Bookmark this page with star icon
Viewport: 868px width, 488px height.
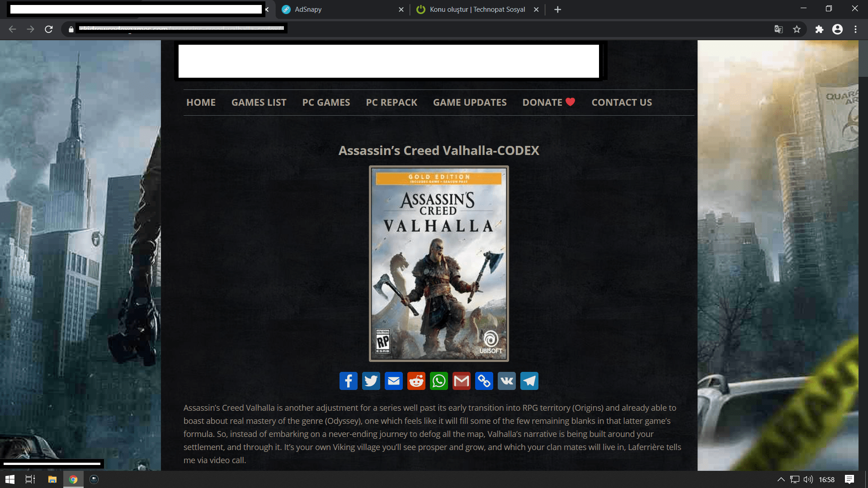[797, 29]
